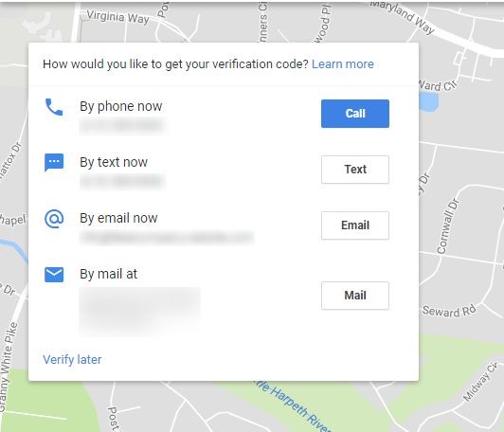
Task: Select the 'By mail at' label
Action: tap(109, 274)
